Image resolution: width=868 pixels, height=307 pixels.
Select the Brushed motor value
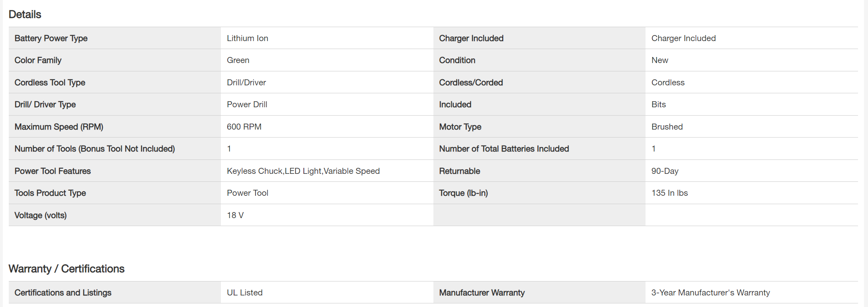667,127
